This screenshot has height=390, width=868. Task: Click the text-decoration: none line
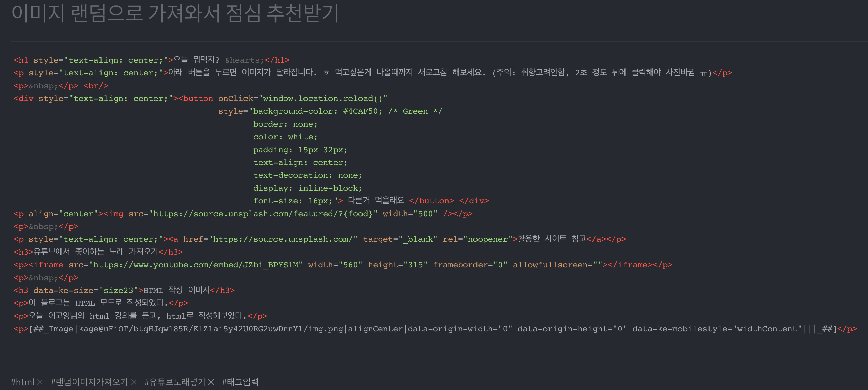pyautogui.click(x=307, y=175)
